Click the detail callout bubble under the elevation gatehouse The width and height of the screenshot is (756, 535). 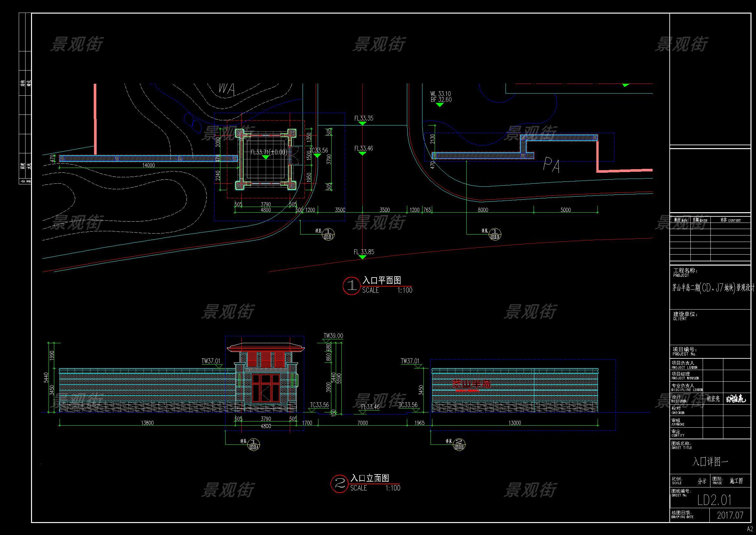(253, 444)
